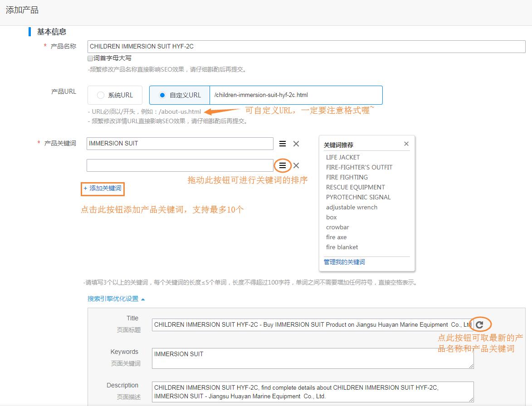Select the 系统URL radio option
This screenshot has width=532, height=406.
click(x=101, y=95)
